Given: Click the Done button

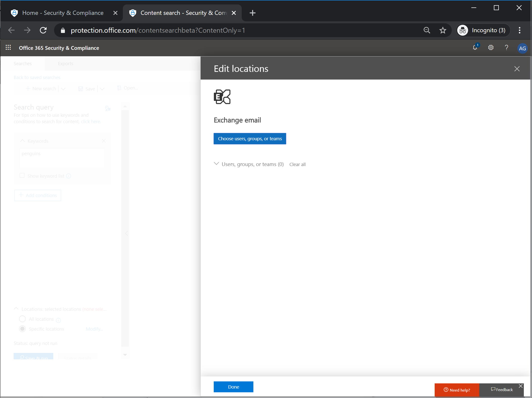Looking at the screenshot, I should click(233, 386).
